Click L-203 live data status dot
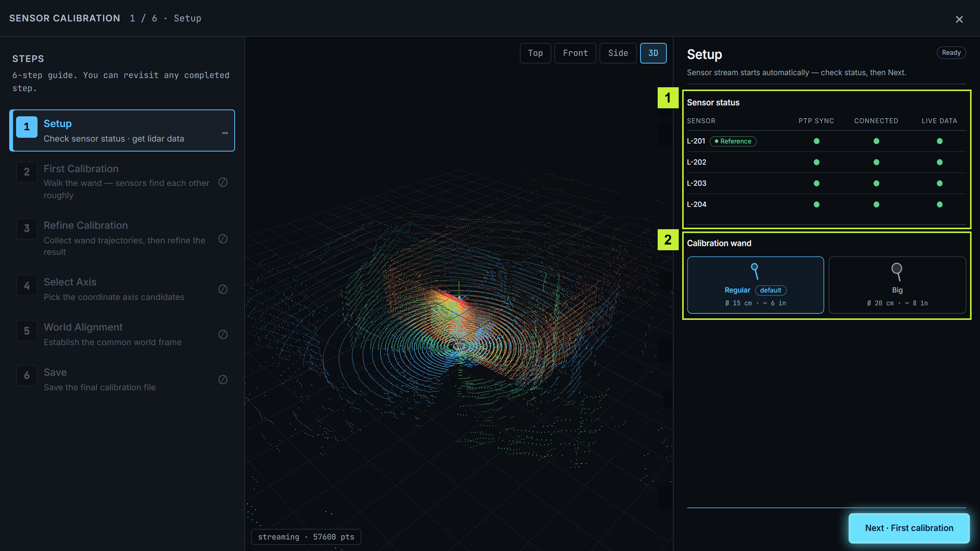Viewport: 980px width, 551px height. tap(939, 183)
